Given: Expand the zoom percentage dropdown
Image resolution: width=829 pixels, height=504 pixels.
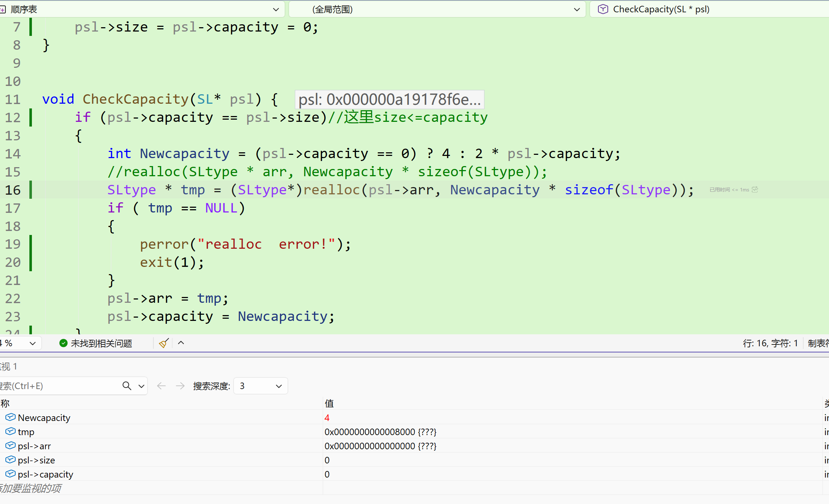Looking at the screenshot, I should 33,343.
